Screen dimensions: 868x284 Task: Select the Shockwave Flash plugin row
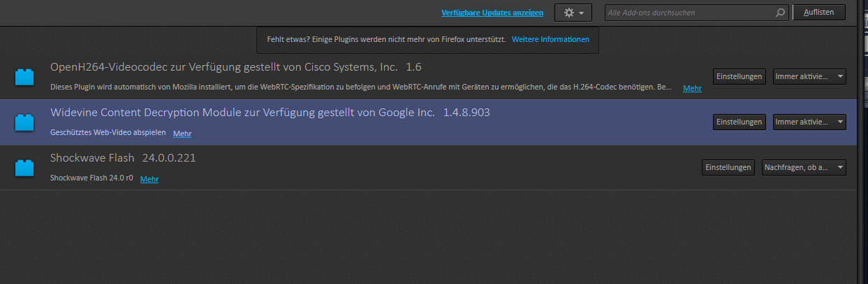pos(419,168)
